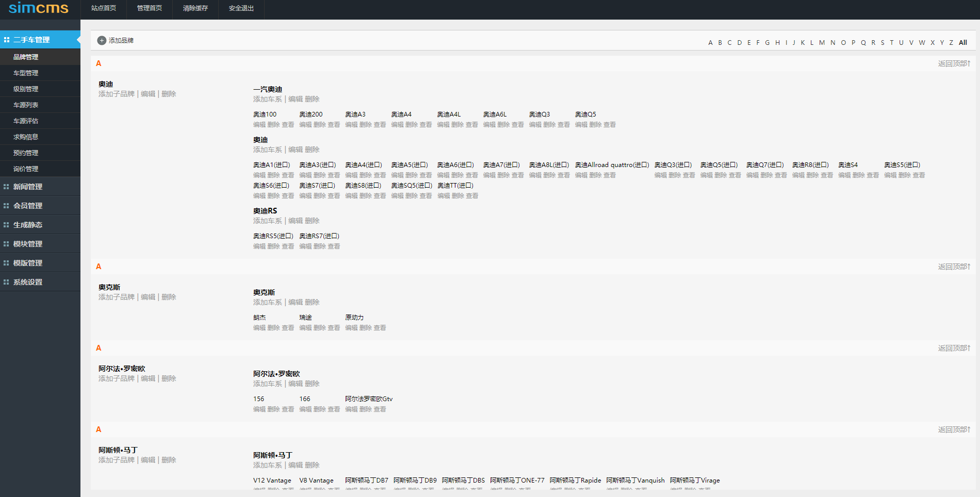Click the simcms logo
This screenshot has height=497, width=980.
pos(39,8)
